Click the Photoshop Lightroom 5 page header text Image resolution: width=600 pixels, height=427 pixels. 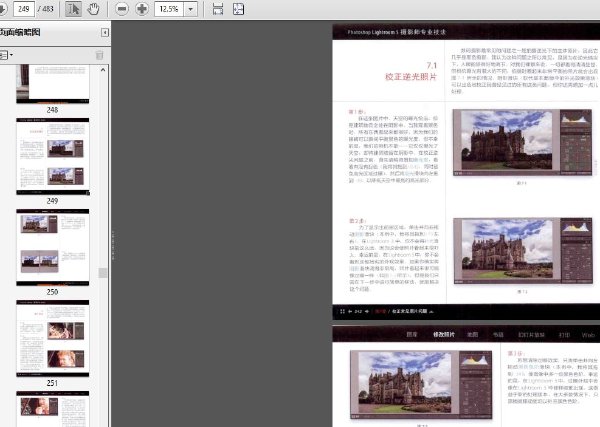click(397, 32)
